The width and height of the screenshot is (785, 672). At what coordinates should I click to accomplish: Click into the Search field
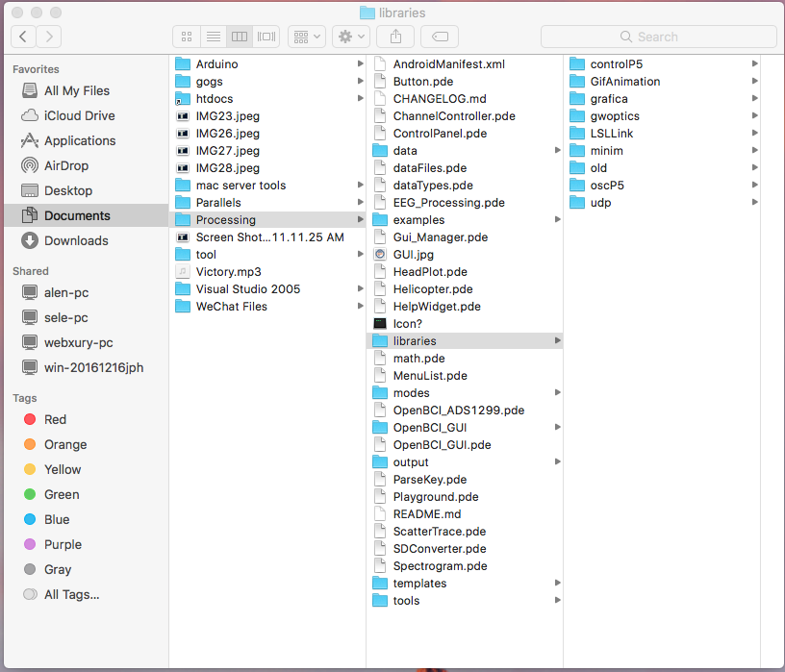tap(658, 37)
